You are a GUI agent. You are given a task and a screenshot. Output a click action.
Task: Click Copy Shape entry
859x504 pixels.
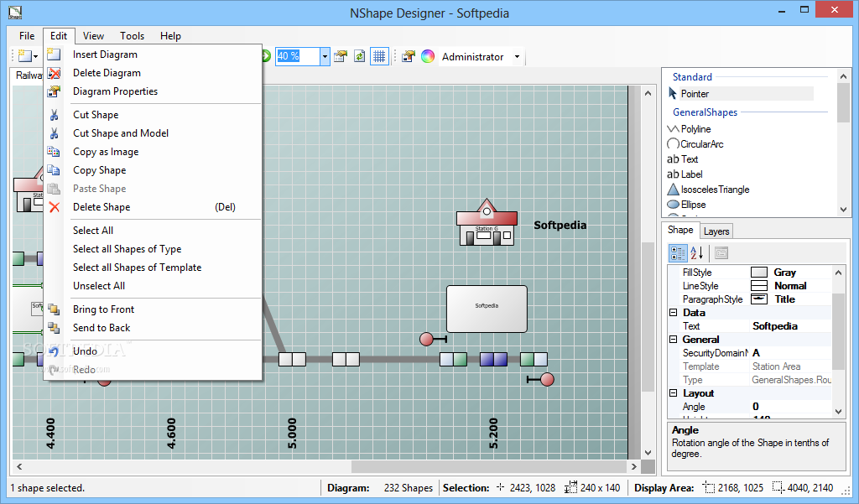(x=99, y=170)
